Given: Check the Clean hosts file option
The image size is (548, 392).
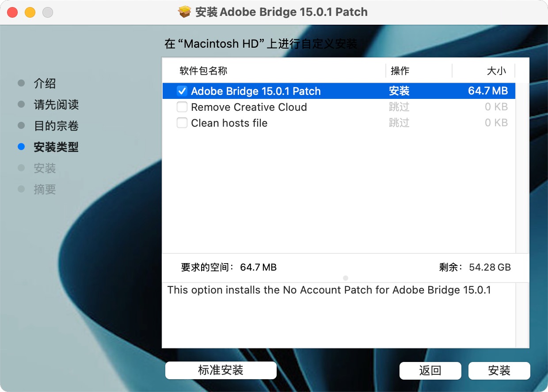Looking at the screenshot, I should pyautogui.click(x=182, y=123).
